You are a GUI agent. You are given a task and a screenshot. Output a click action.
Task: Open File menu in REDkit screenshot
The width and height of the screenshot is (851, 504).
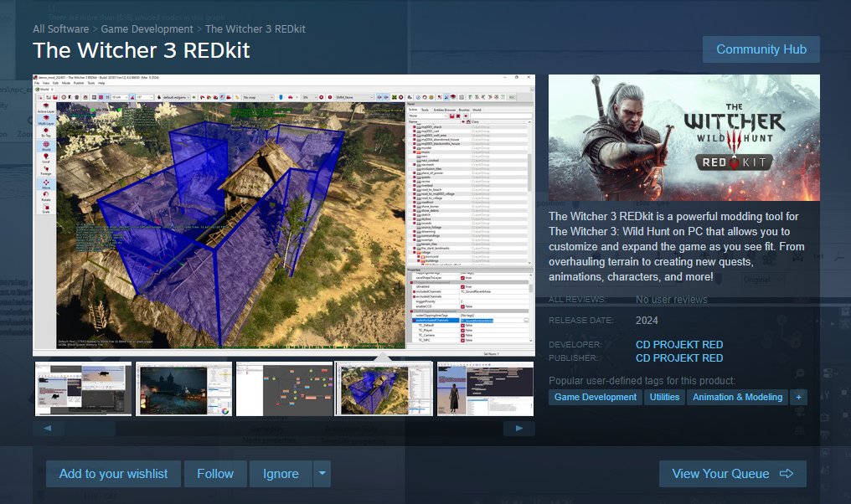point(37,83)
